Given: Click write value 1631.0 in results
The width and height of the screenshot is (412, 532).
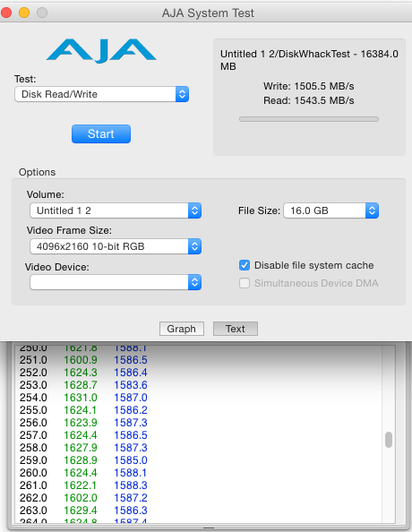Looking at the screenshot, I should coord(81,398).
